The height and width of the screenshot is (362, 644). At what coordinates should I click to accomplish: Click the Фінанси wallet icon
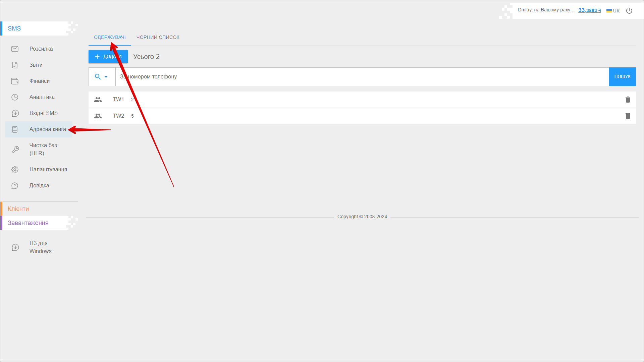click(x=15, y=81)
